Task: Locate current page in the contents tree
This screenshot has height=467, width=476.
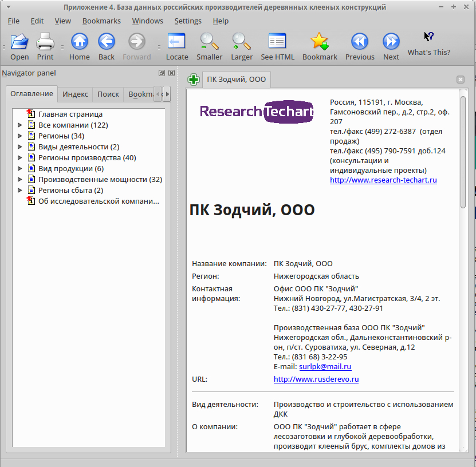Action: [x=176, y=42]
